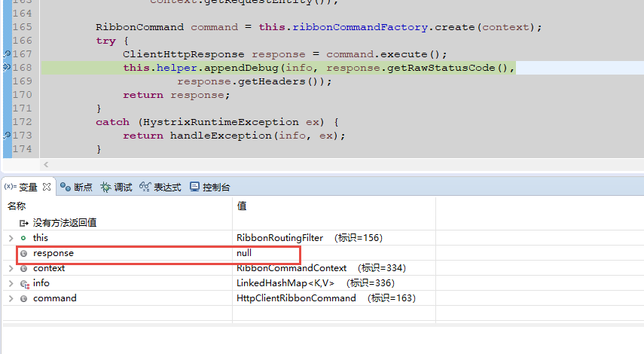Open the 控制台 (Console) tab

coord(210,188)
